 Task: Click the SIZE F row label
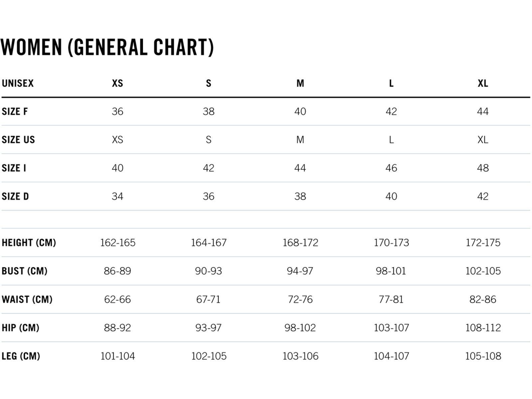coord(15,111)
